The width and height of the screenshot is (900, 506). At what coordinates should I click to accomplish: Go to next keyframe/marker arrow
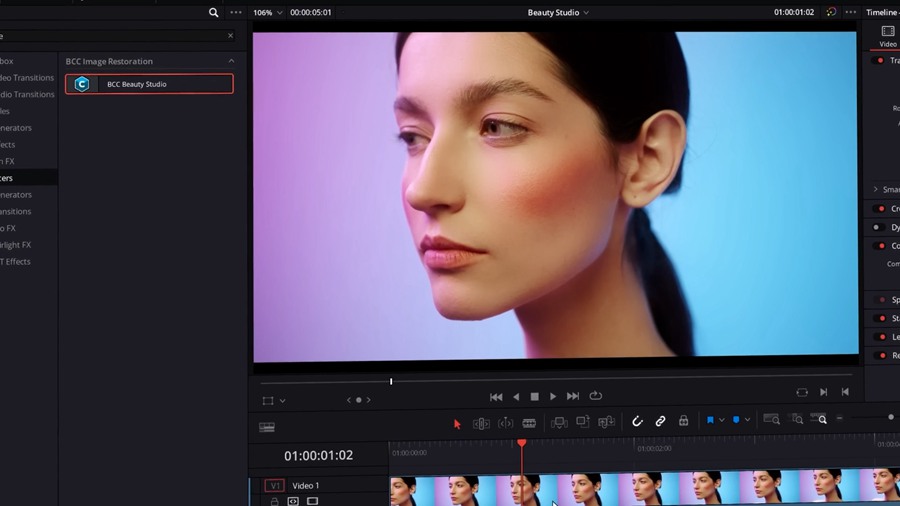tap(368, 400)
